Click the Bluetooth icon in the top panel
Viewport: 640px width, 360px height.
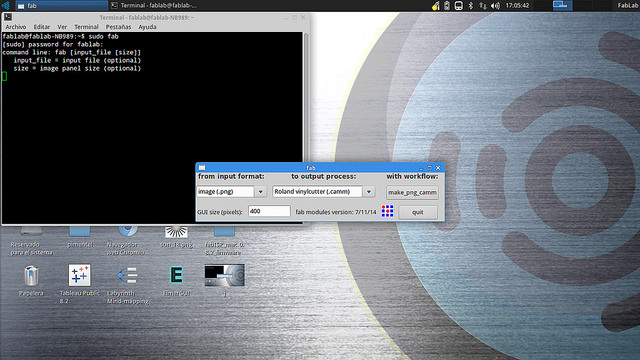(470, 6)
